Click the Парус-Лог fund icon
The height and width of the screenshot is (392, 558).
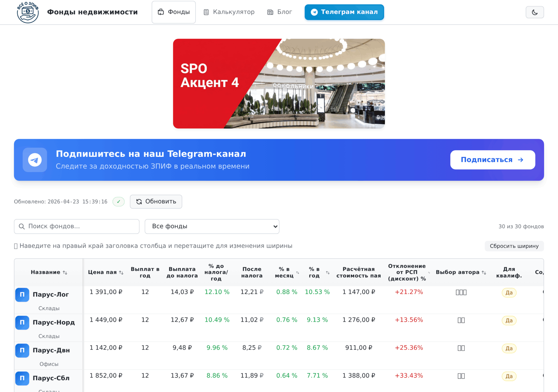tap(22, 295)
